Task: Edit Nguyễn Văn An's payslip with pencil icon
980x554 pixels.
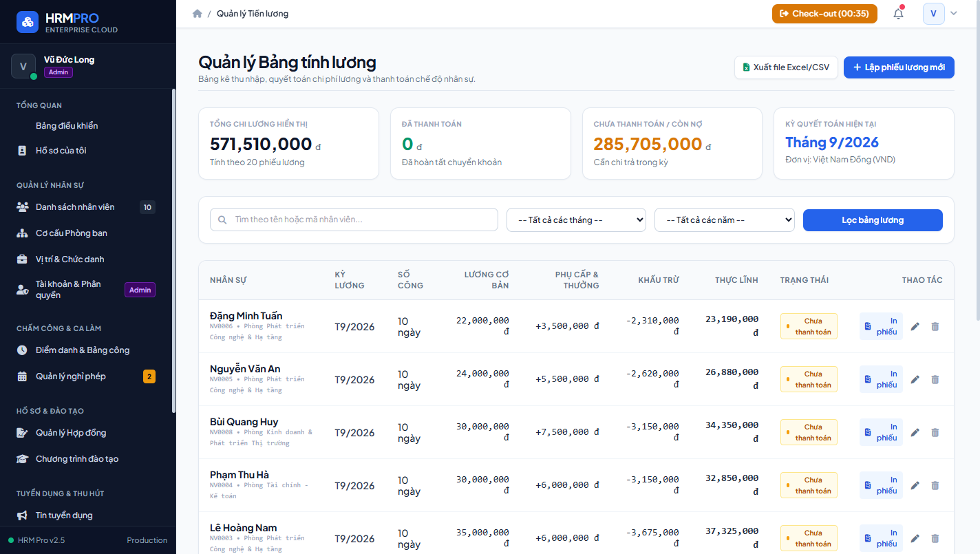Action: 915,379
